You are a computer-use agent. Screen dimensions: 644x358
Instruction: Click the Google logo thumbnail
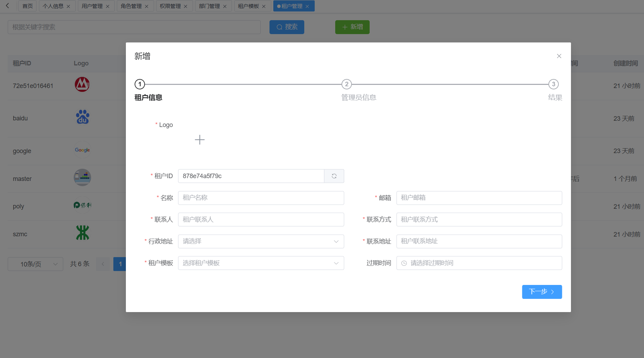82,150
